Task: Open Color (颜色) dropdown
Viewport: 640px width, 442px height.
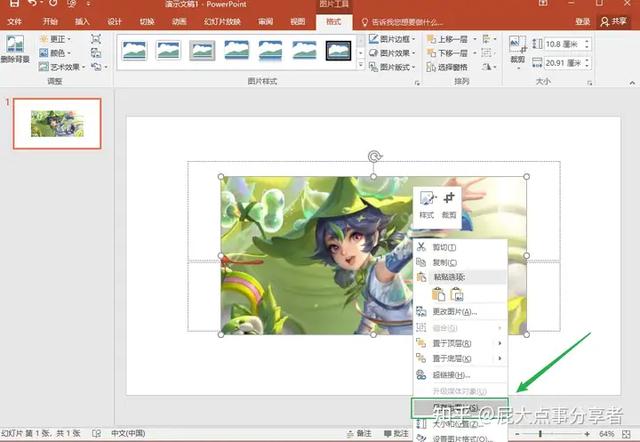Action: 56,53
